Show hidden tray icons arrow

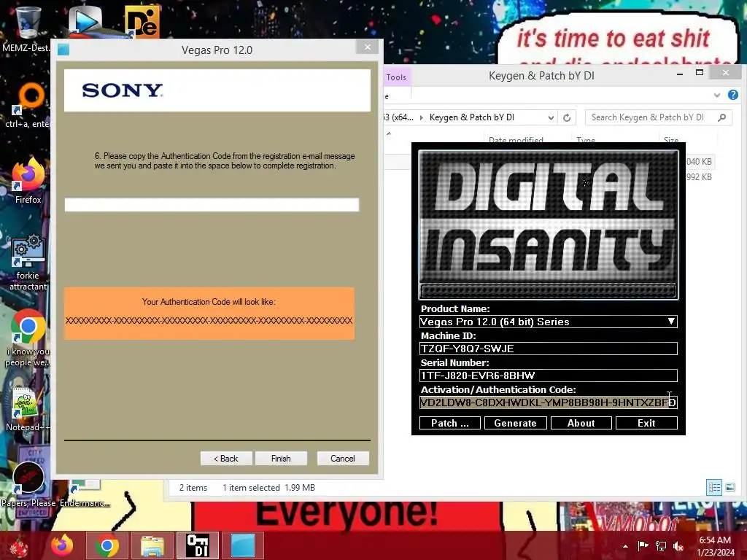tap(625, 546)
